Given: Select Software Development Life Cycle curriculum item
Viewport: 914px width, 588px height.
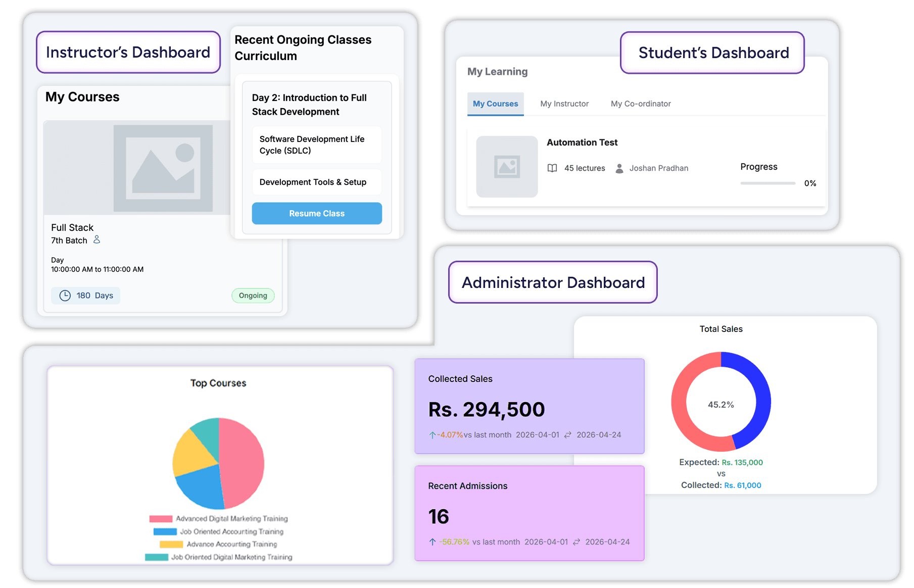Looking at the screenshot, I should (317, 145).
